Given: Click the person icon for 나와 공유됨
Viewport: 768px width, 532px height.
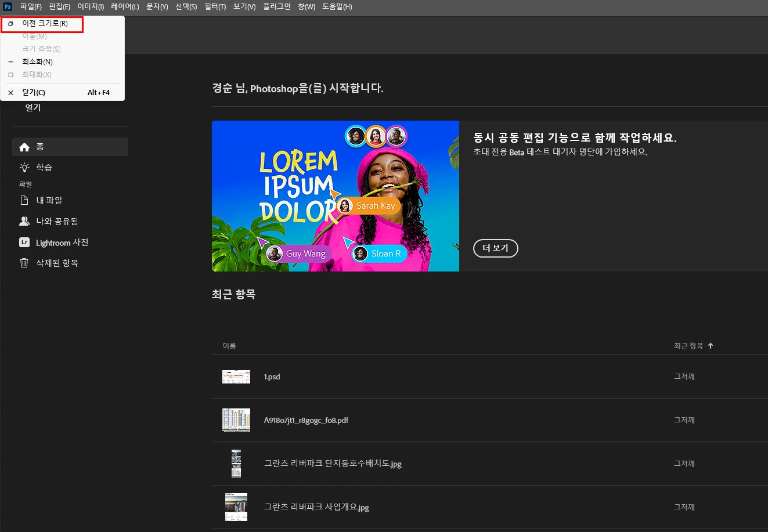Looking at the screenshot, I should coord(24,221).
